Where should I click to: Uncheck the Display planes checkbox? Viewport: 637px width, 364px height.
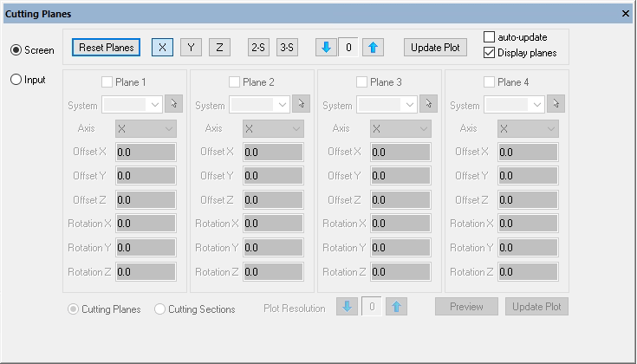click(490, 53)
